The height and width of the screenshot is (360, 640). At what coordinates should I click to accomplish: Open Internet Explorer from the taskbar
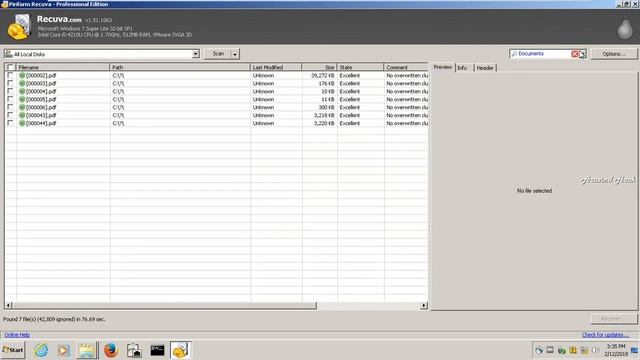click(41, 350)
